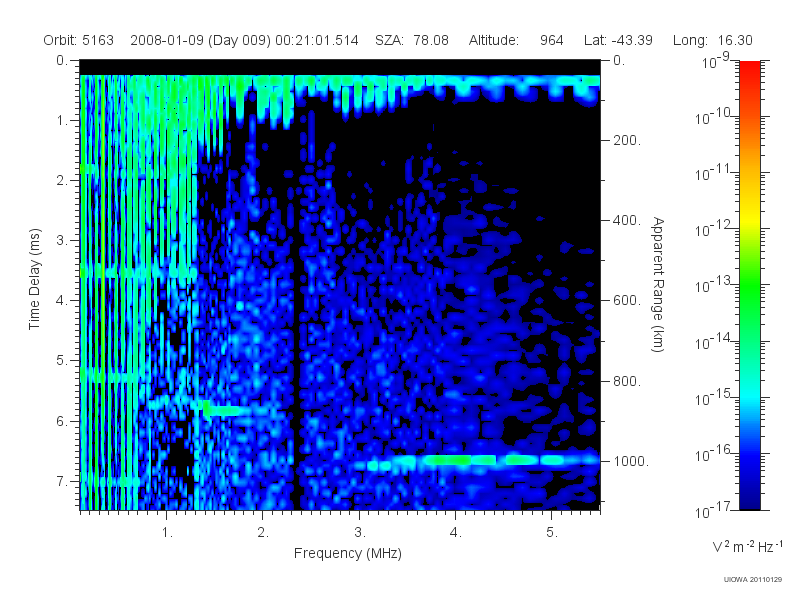Click the UIOWA 20110129 watermark text
Image resolution: width=800 pixels, height=600 pixels.
753,579
